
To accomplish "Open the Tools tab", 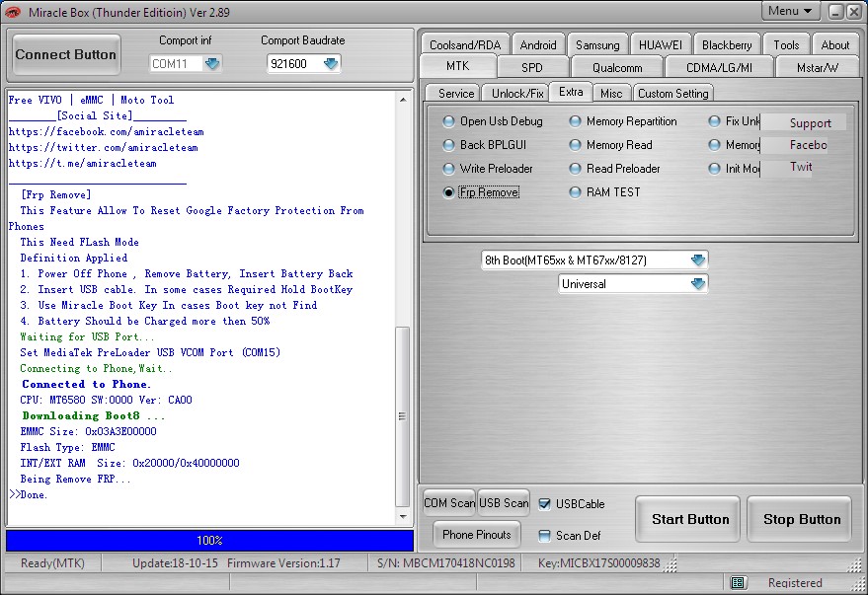I will pyautogui.click(x=786, y=44).
